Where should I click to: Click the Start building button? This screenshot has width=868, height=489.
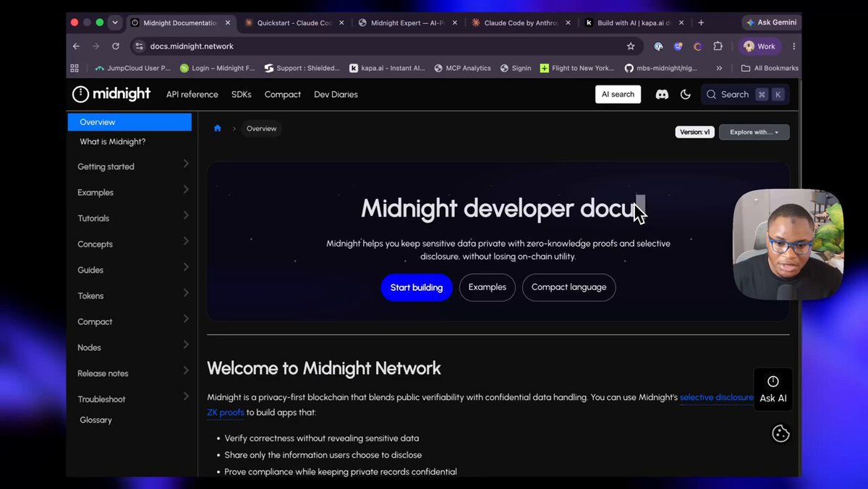(417, 287)
